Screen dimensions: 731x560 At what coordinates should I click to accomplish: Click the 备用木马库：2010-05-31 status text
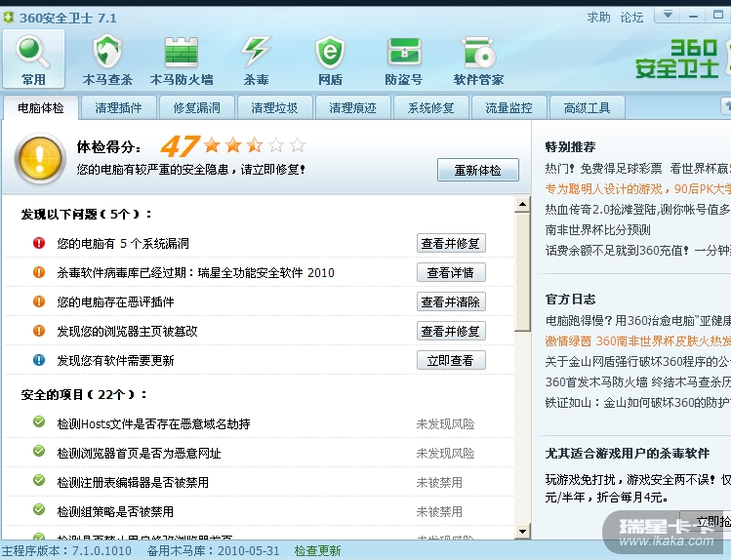click(x=213, y=550)
